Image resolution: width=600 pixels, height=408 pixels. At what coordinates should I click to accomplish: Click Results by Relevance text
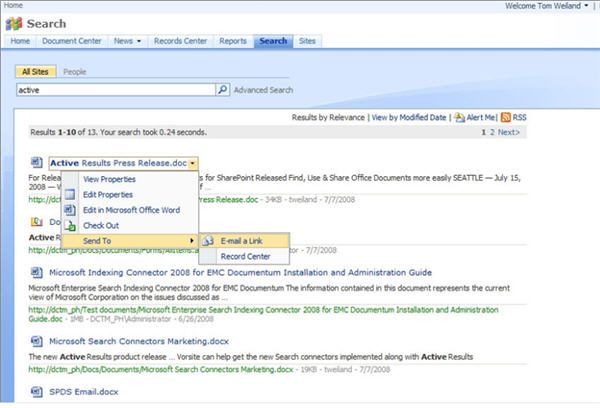[x=328, y=118]
